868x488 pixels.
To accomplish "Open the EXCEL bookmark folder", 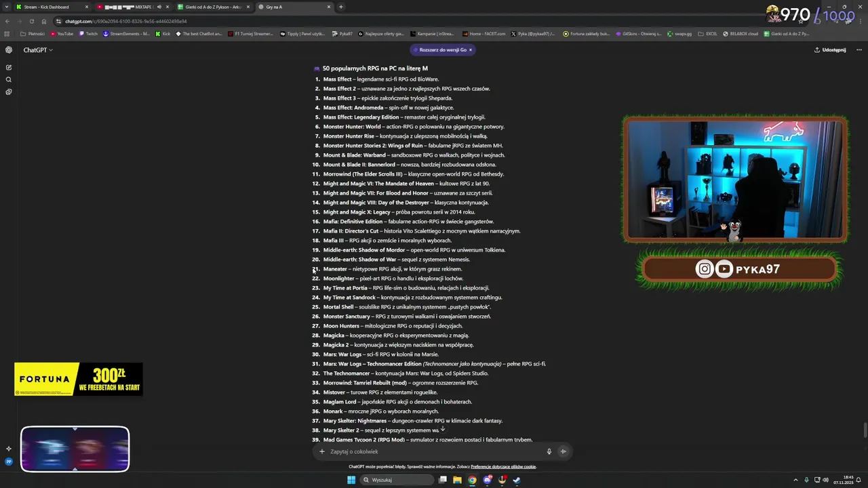I will click(x=707, y=33).
